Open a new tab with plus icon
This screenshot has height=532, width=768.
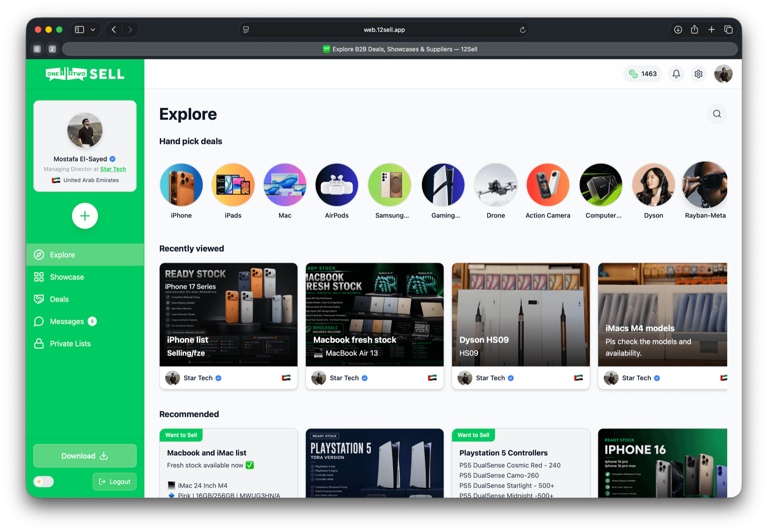[x=712, y=30]
